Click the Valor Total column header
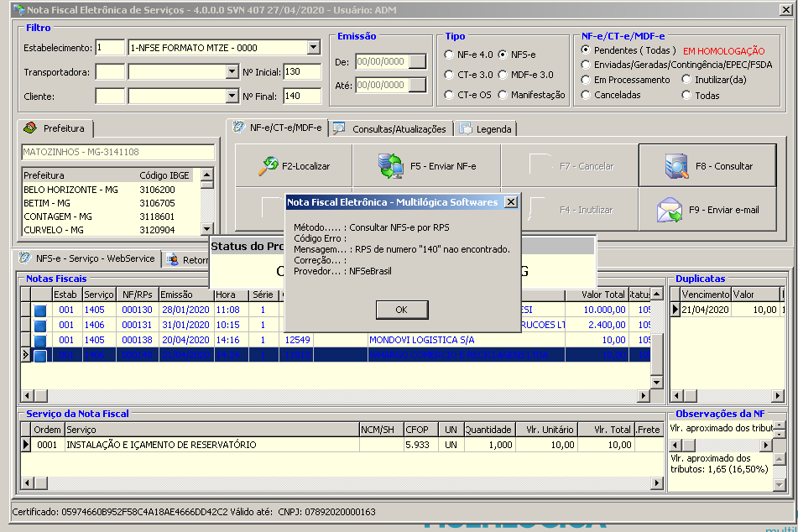Image resolution: width=798 pixels, height=532 pixels. pos(597,295)
